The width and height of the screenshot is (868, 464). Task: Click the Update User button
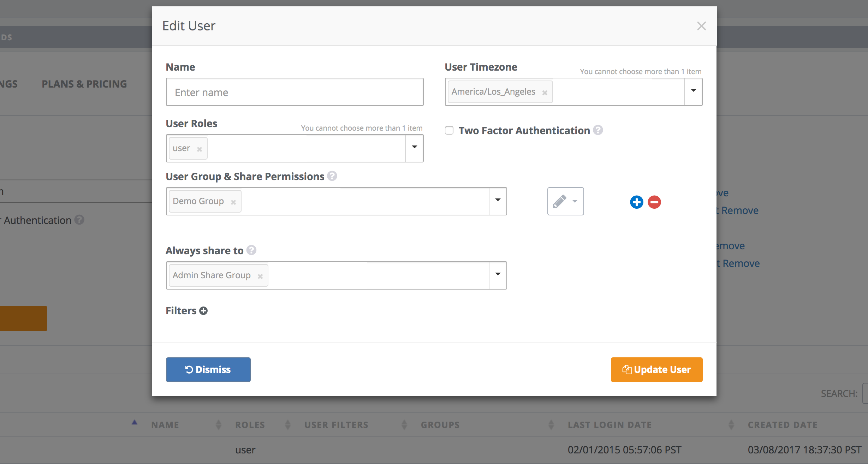click(656, 369)
